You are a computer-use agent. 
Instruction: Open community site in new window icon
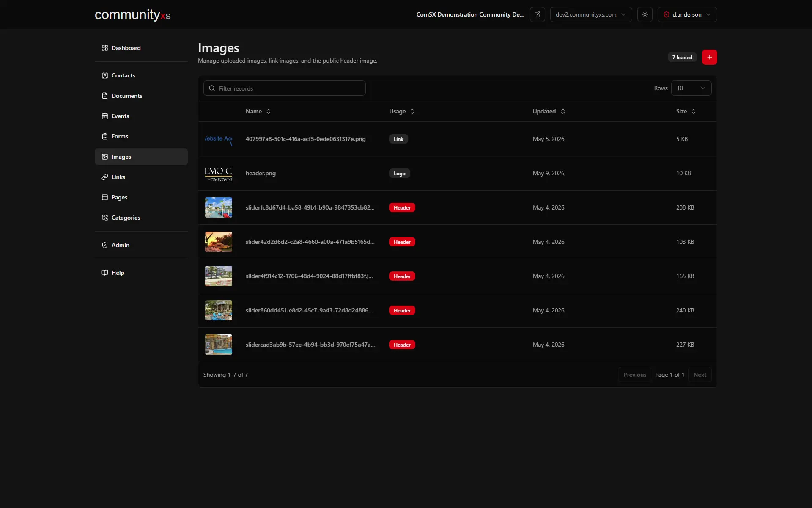pyautogui.click(x=538, y=14)
